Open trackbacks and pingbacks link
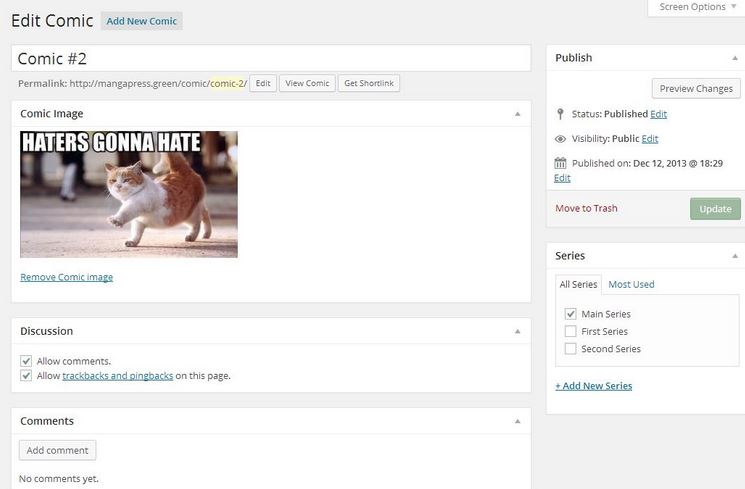Image resolution: width=745 pixels, height=489 pixels. pos(118,375)
